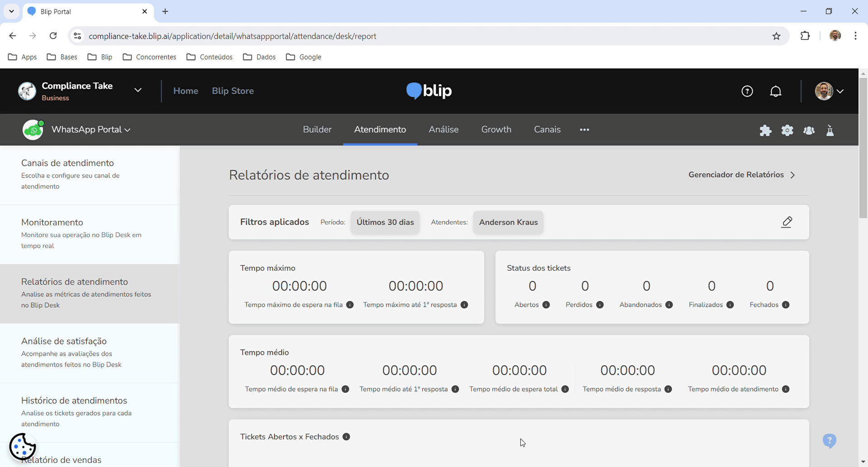868x467 pixels.
Task: Show info tooltip for Abandonados tickets
Action: (x=669, y=305)
